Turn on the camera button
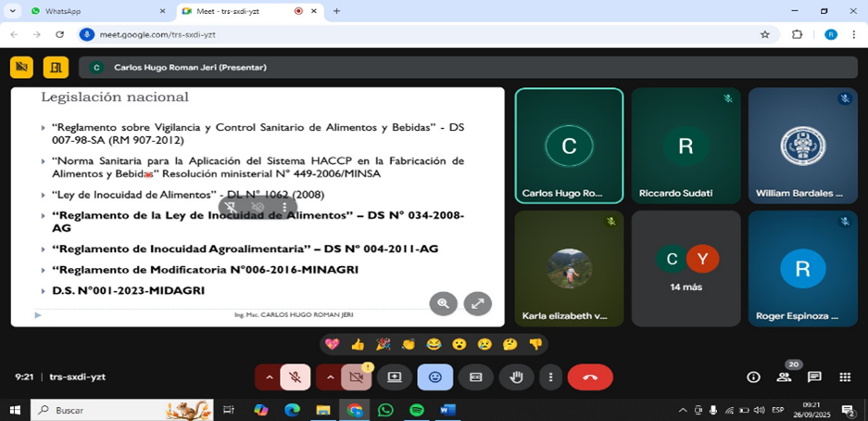868x421 pixels. [356, 377]
